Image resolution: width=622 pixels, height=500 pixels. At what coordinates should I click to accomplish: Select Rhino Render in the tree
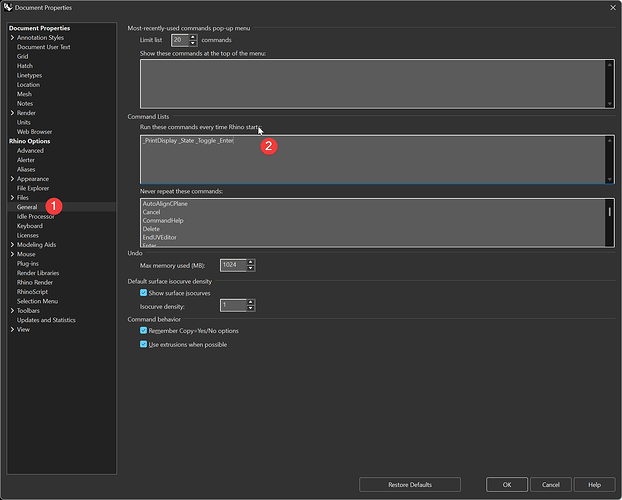[x=35, y=283]
